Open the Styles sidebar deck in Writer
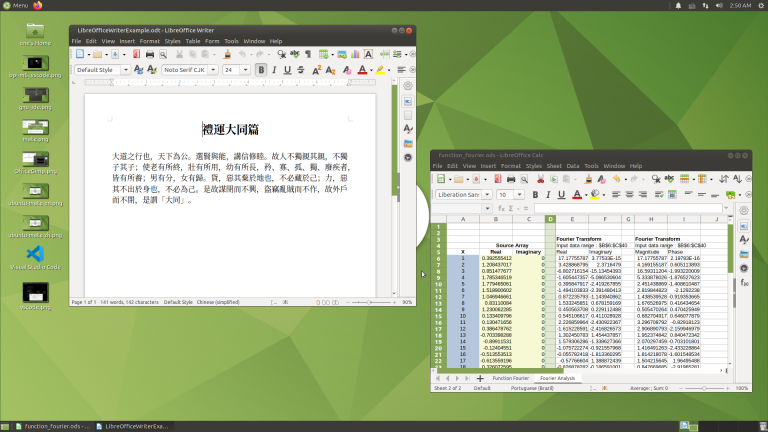The image size is (768, 432). tap(408, 129)
